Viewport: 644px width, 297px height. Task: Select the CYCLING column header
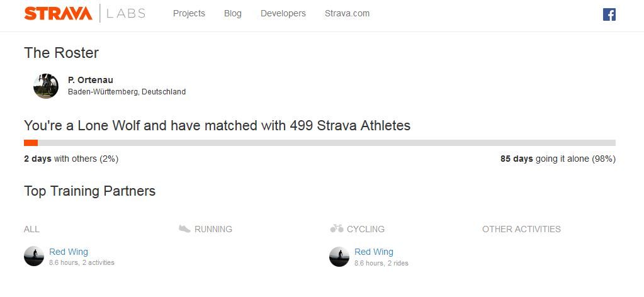(x=366, y=229)
